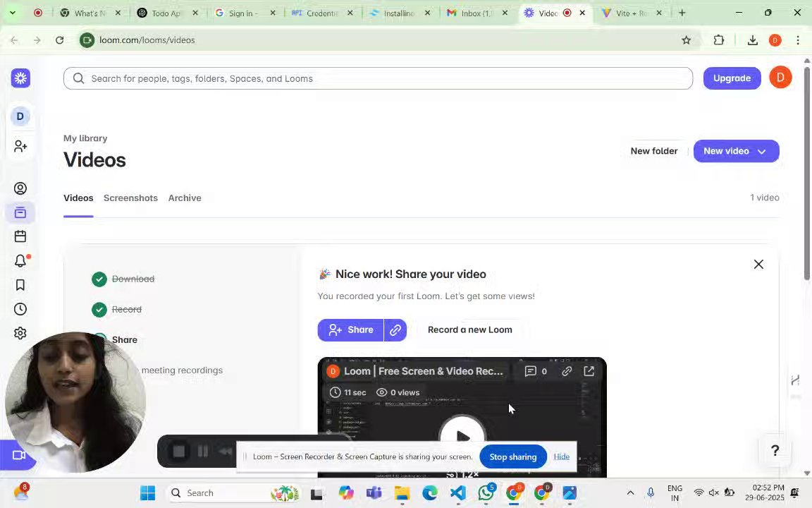Open the bookmarks icon in sidebar

point(20,285)
